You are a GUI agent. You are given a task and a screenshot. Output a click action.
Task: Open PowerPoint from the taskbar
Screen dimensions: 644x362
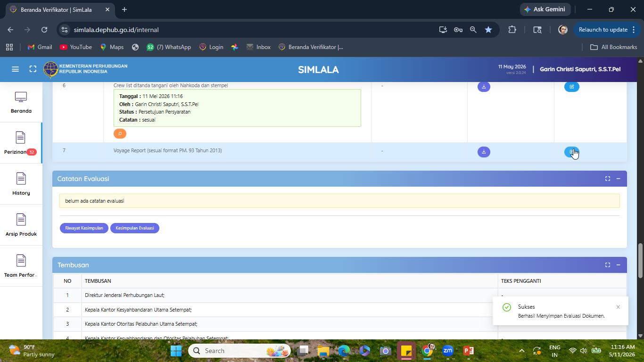point(469,351)
